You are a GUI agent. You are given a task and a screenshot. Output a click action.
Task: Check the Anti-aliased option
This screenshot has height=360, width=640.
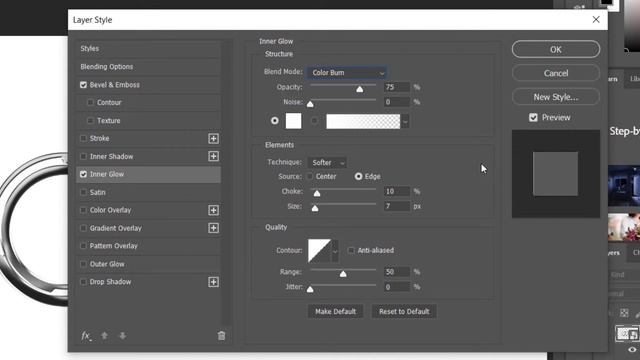pos(351,250)
